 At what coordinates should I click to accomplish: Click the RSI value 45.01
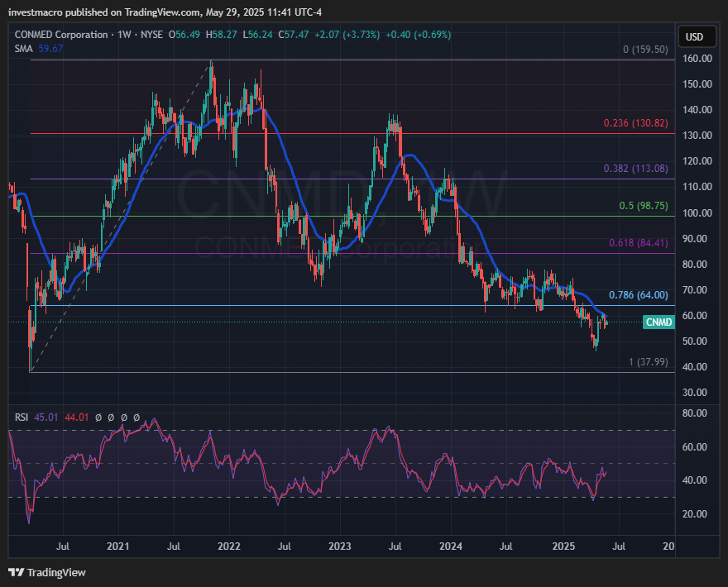(x=46, y=418)
